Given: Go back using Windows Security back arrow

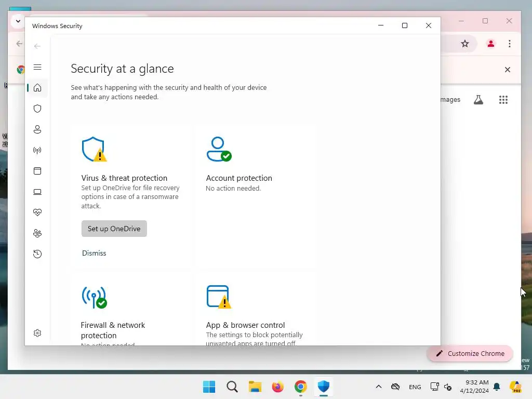Looking at the screenshot, I should pyautogui.click(x=37, y=46).
